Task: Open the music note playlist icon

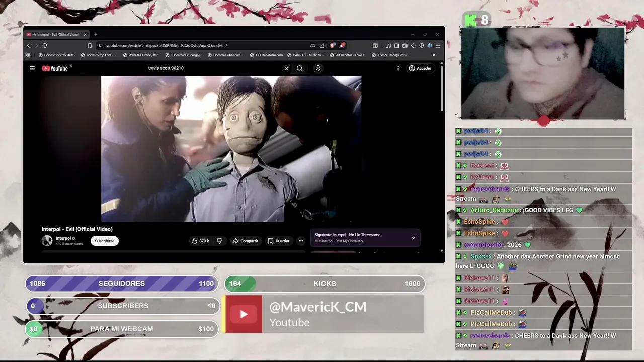Action: [x=388, y=45]
